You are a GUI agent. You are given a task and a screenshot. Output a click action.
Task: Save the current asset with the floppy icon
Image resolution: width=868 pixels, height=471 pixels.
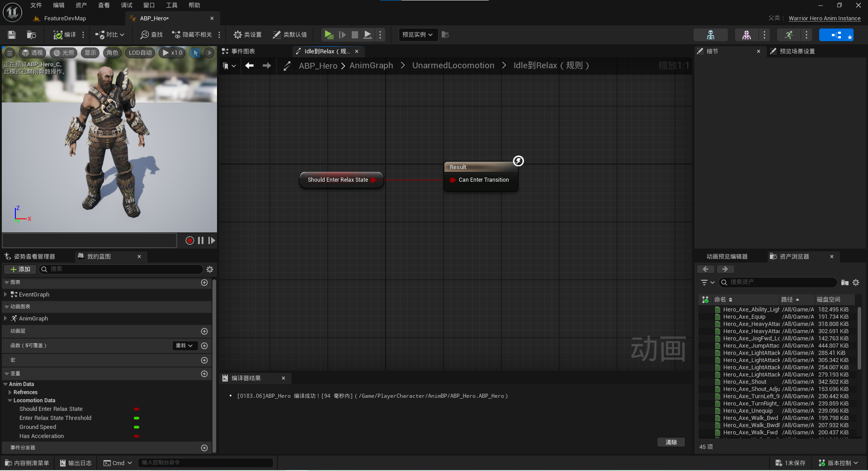coord(12,35)
